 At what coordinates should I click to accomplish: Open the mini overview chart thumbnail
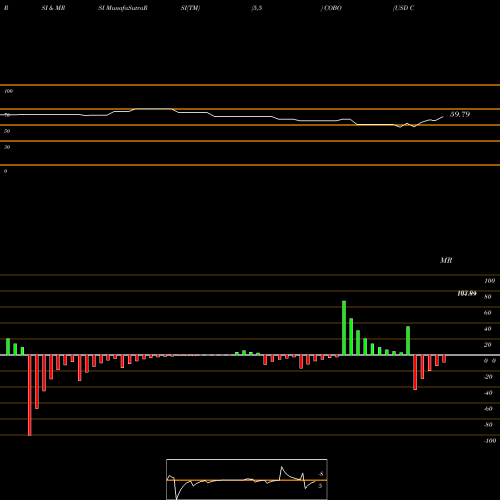247,479
